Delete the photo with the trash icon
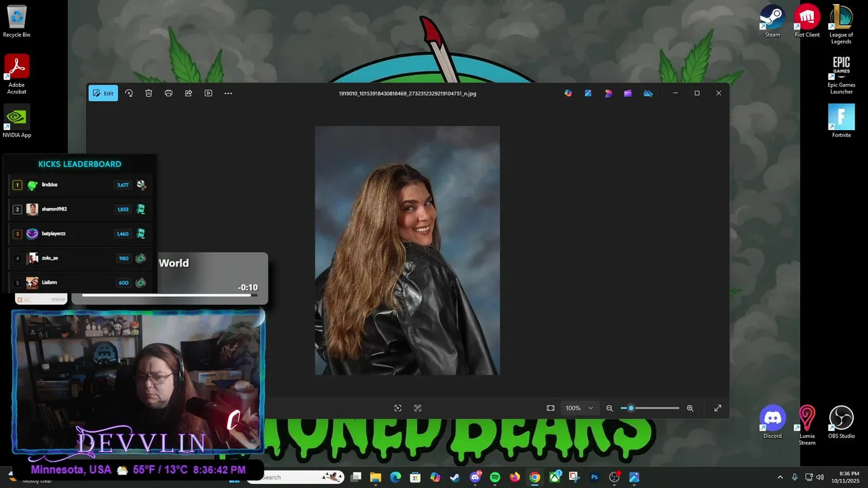This screenshot has width=868, height=488. tap(149, 94)
